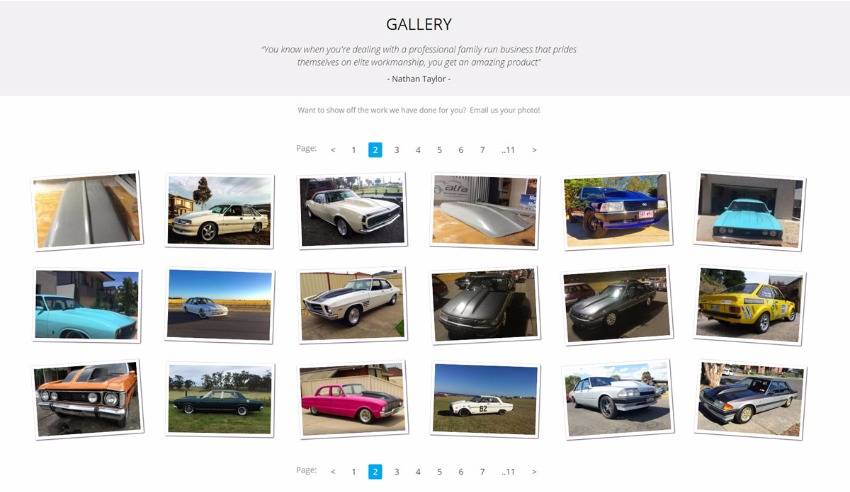Click previous page arrow in top pagination

pyautogui.click(x=333, y=150)
